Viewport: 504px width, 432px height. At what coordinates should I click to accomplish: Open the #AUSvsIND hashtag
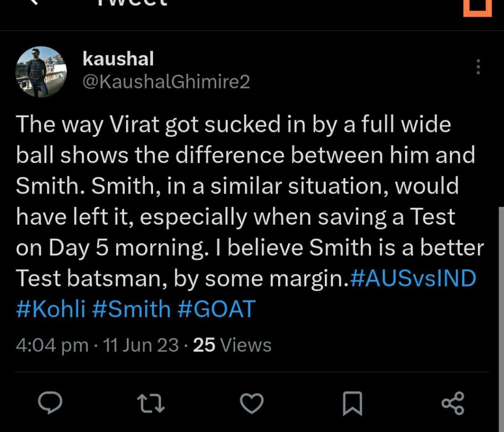[x=412, y=279]
